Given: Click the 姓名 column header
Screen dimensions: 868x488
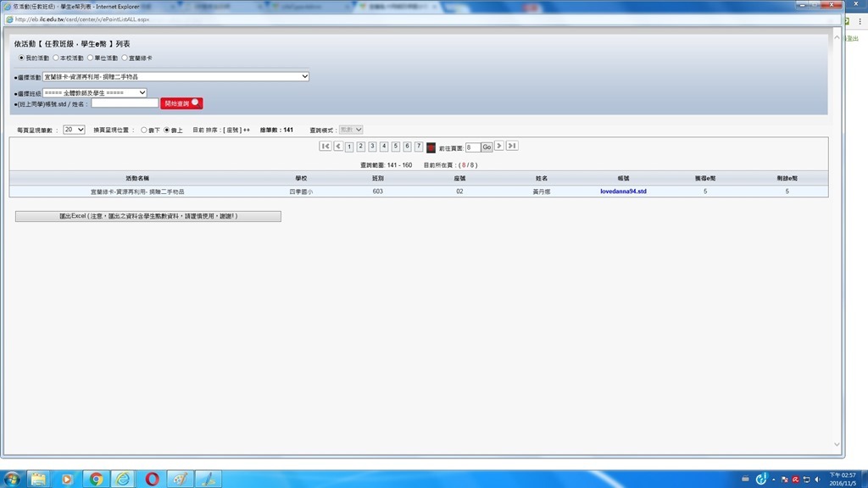Looking at the screenshot, I should [542, 178].
